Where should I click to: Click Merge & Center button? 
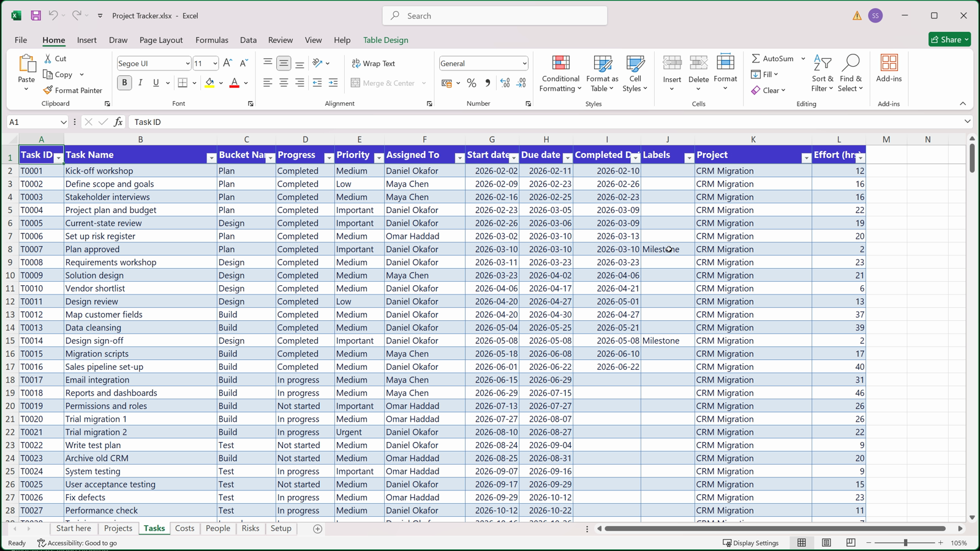tap(383, 83)
